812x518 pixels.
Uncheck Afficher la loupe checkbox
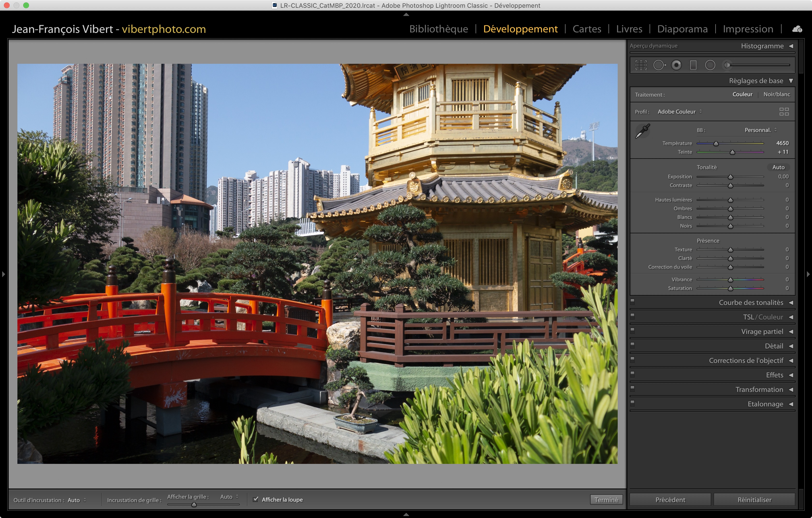(x=256, y=499)
